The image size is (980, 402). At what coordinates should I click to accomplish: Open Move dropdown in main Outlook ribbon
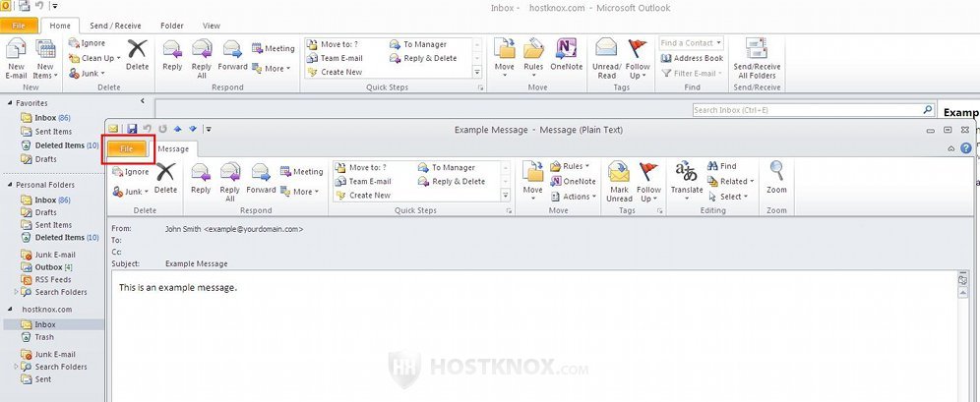pos(504,58)
